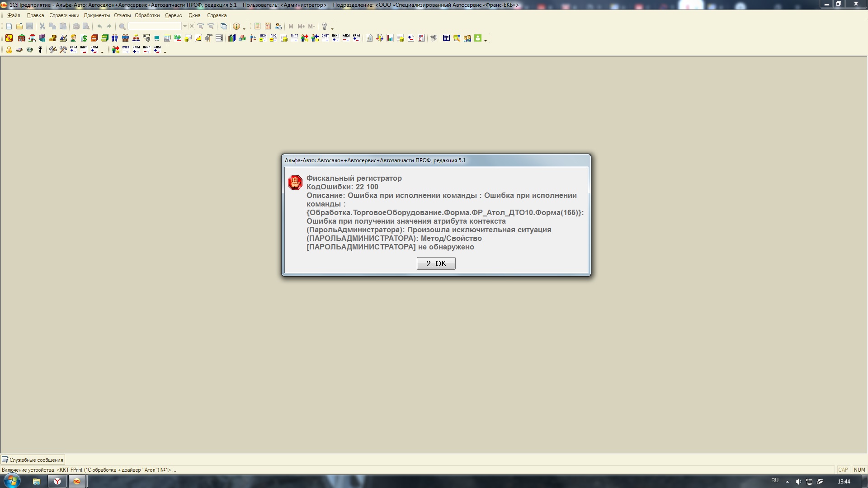Open the Calculator icon
The width and height of the screenshot is (868, 488).
pyautogui.click(x=257, y=26)
